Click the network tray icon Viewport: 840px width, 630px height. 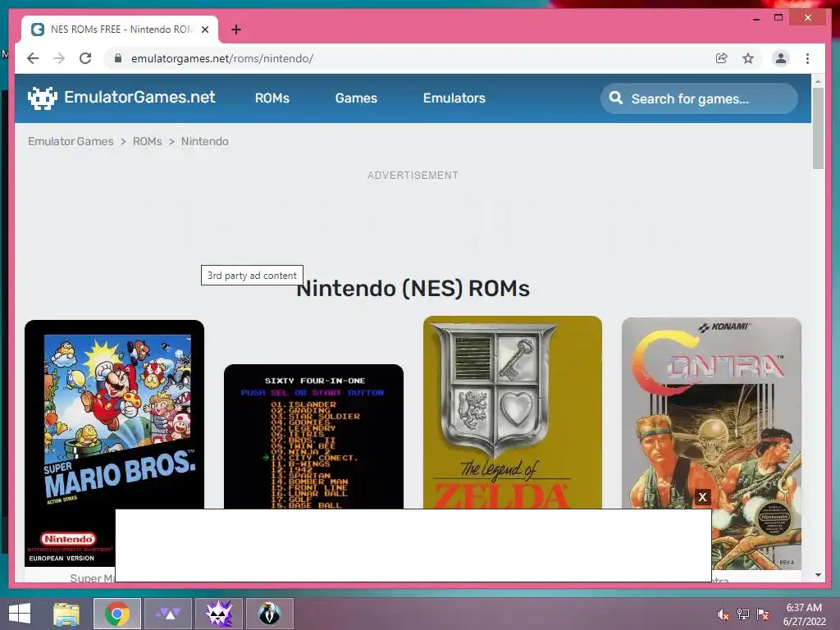click(x=743, y=614)
